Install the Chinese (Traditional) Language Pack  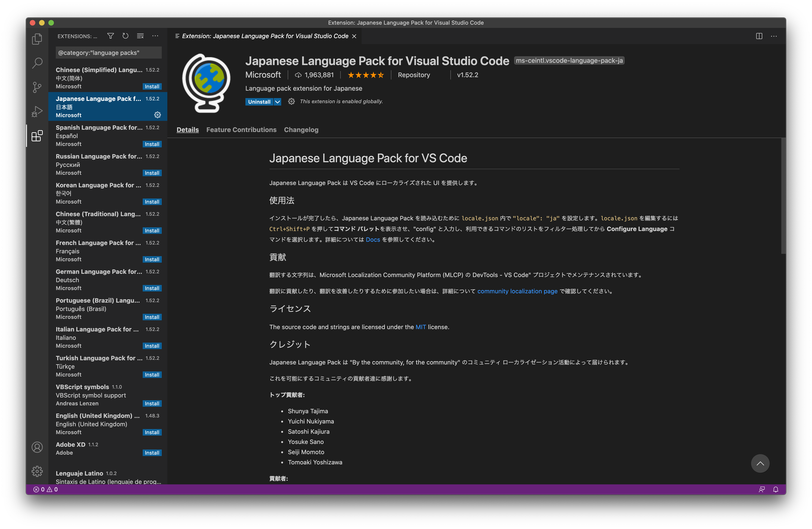click(152, 231)
